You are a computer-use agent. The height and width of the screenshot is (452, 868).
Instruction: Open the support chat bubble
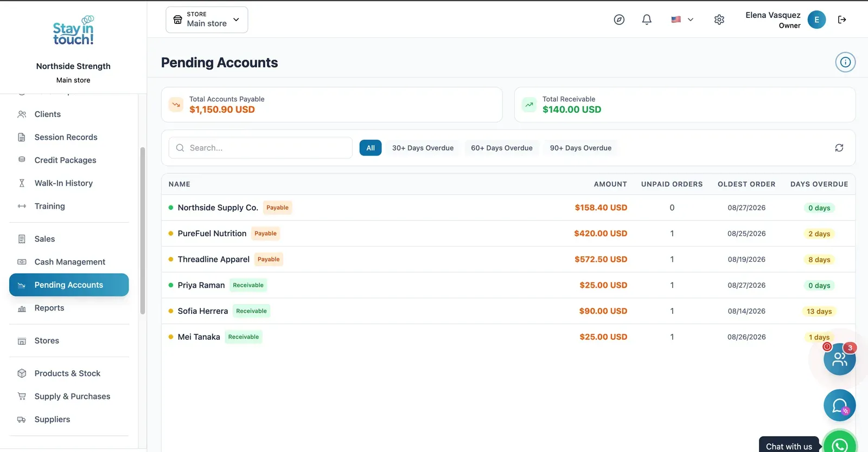coord(840,405)
